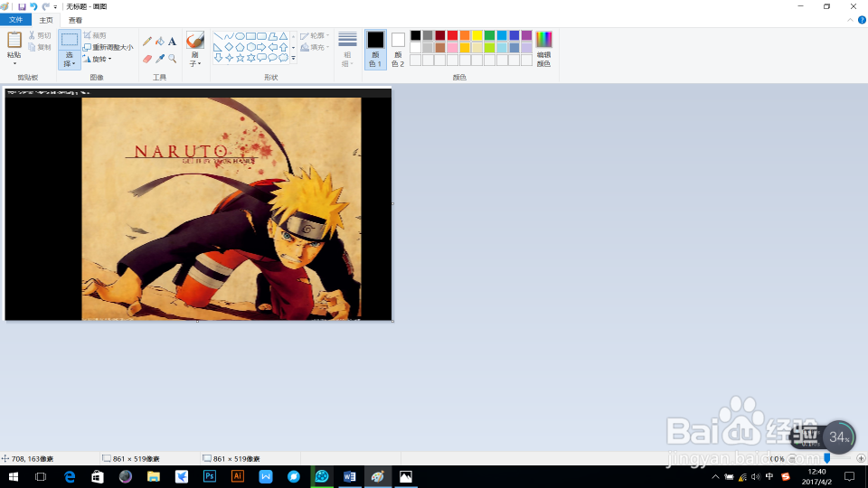Image resolution: width=868 pixels, height=488 pixels.
Task: Open Microsoft Edge from taskbar
Action: click(x=70, y=476)
